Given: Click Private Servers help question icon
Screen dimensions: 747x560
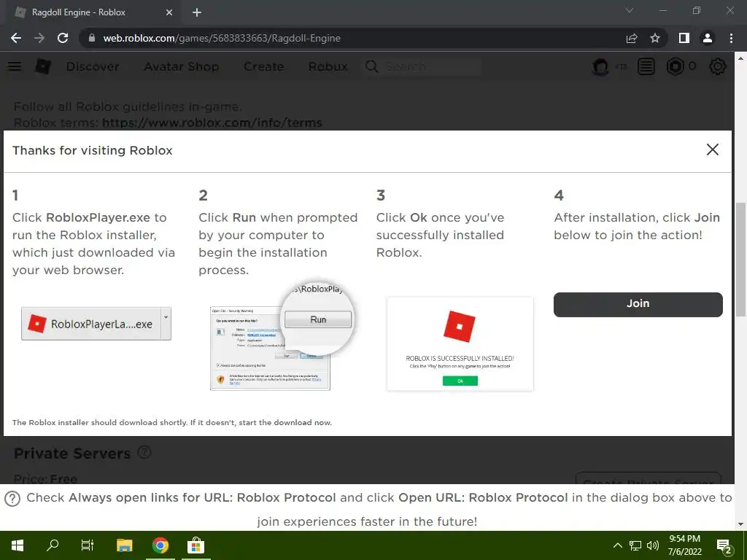Looking at the screenshot, I should (x=144, y=452).
